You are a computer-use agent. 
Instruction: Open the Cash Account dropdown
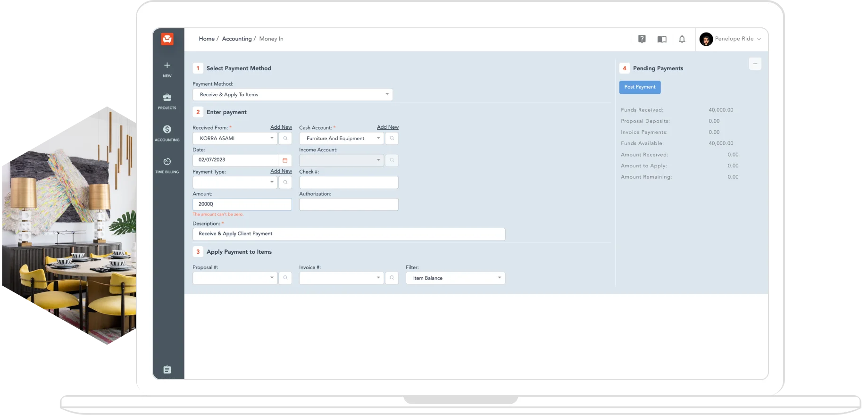pyautogui.click(x=342, y=138)
